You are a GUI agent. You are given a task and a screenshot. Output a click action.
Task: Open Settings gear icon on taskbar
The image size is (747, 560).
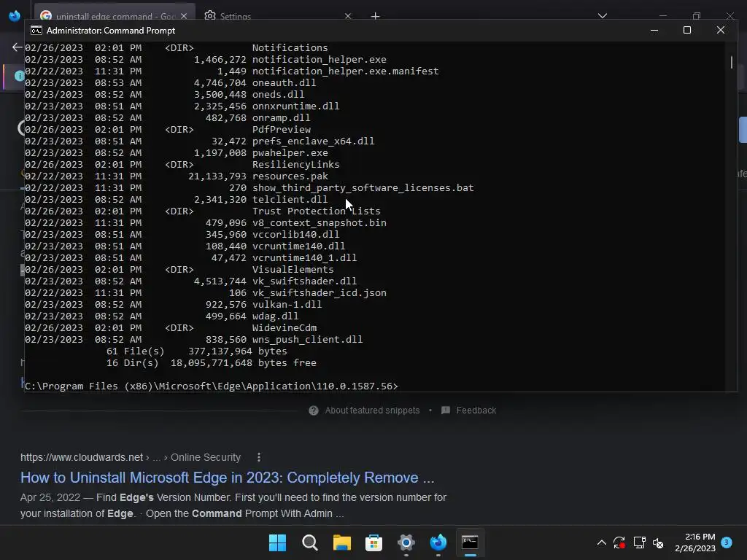pos(406,542)
